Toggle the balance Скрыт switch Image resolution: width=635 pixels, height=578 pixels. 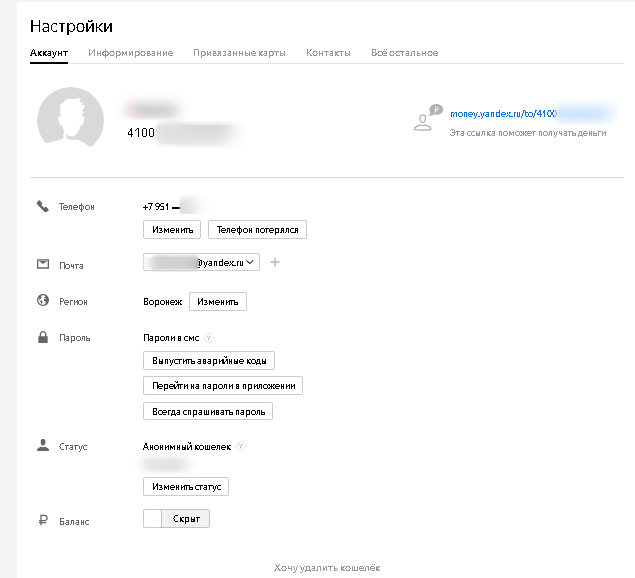pyautogui.click(x=176, y=518)
